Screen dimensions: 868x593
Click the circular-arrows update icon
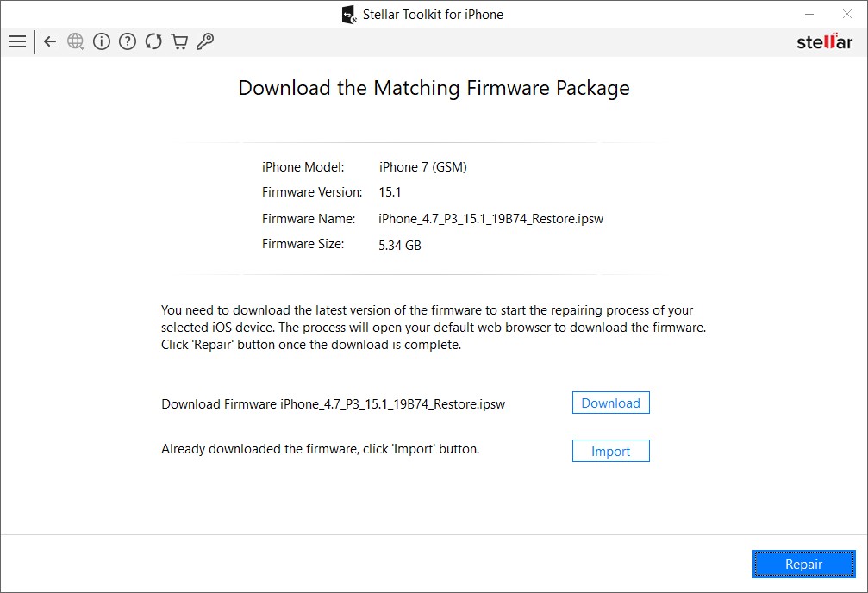click(153, 41)
